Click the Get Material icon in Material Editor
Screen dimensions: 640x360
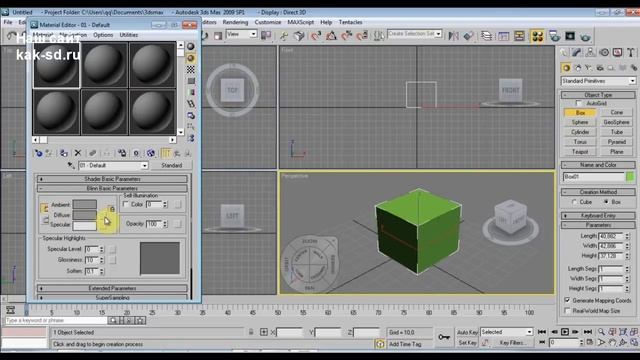coord(38,153)
